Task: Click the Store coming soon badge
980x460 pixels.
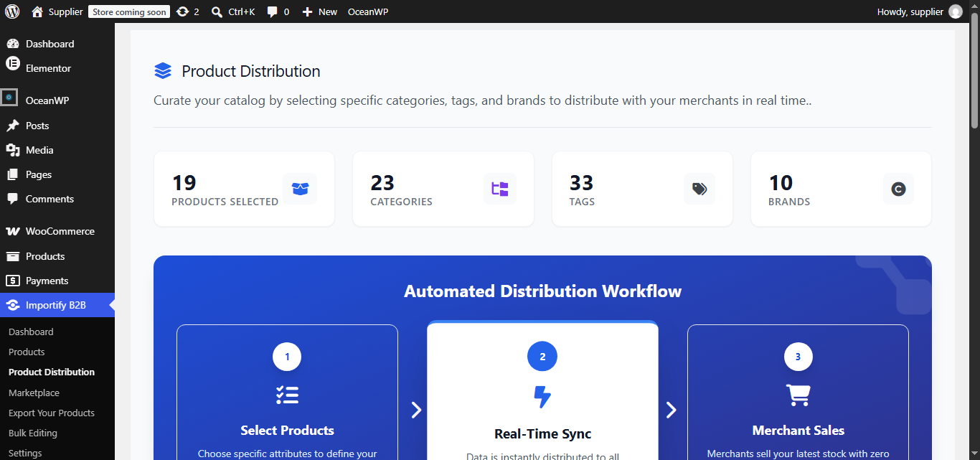Action: (x=129, y=11)
